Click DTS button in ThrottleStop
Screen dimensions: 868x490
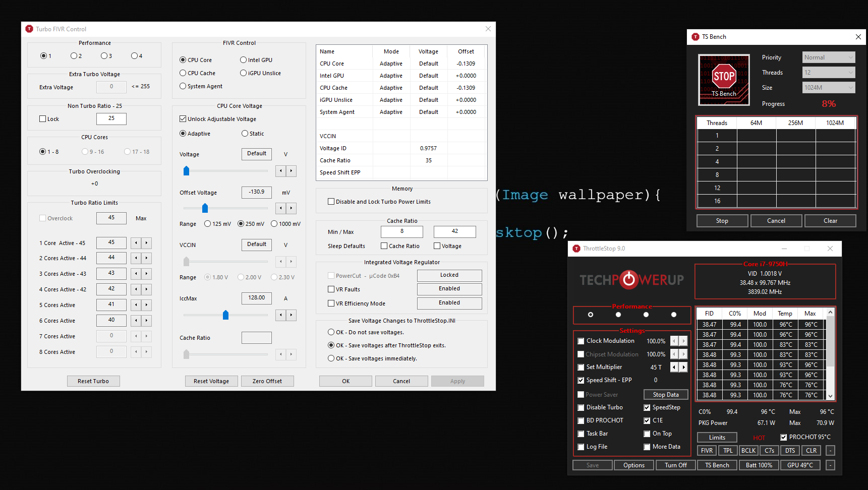click(790, 451)
